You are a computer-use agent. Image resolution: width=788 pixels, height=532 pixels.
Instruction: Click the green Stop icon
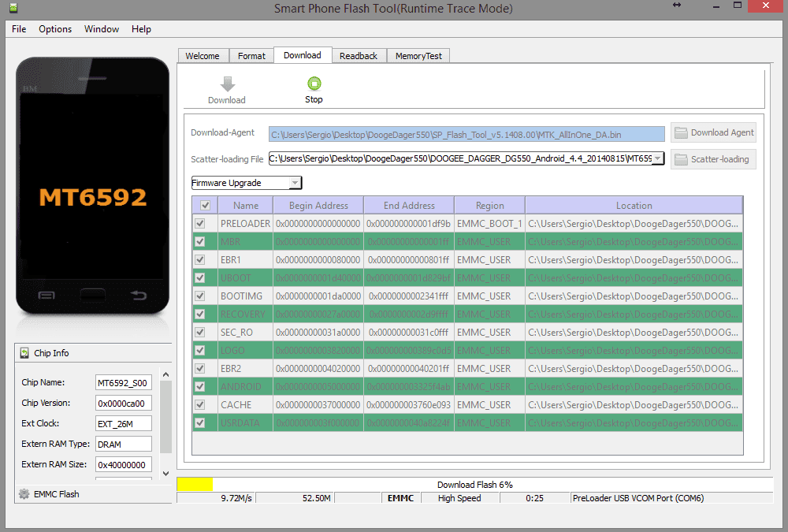[314, 84]
